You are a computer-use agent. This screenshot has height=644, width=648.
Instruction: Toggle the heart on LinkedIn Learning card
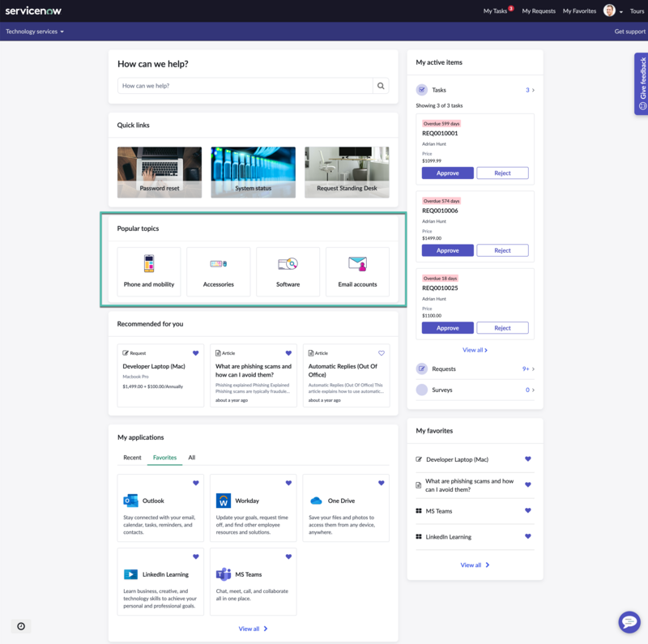pyautogui.click(x=195, y=557)
